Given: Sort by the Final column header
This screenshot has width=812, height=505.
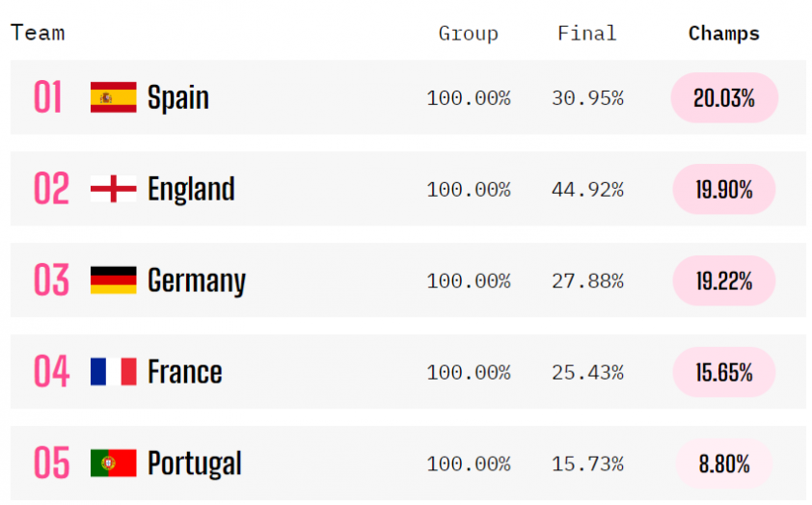Looking at the screenshot, I should (x=586, y=34).
